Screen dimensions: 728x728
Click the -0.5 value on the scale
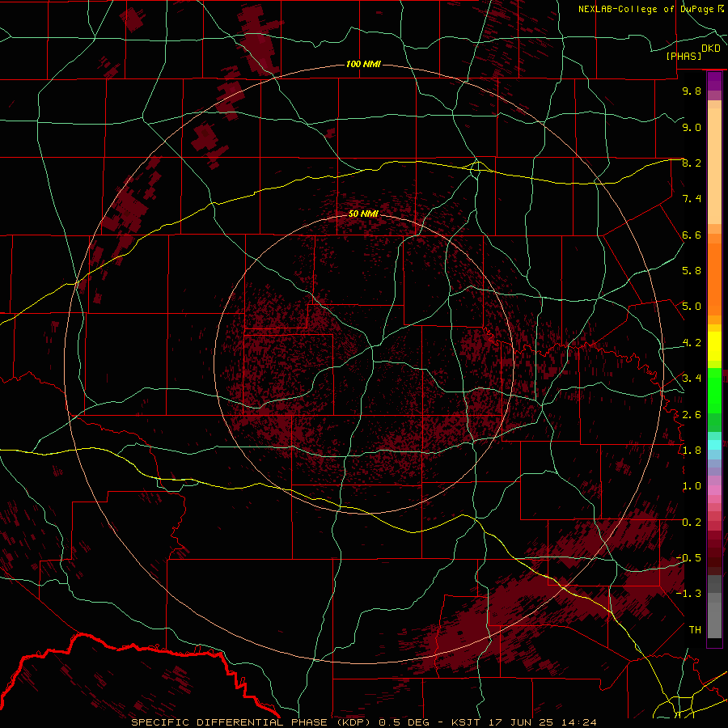point(689,558)
